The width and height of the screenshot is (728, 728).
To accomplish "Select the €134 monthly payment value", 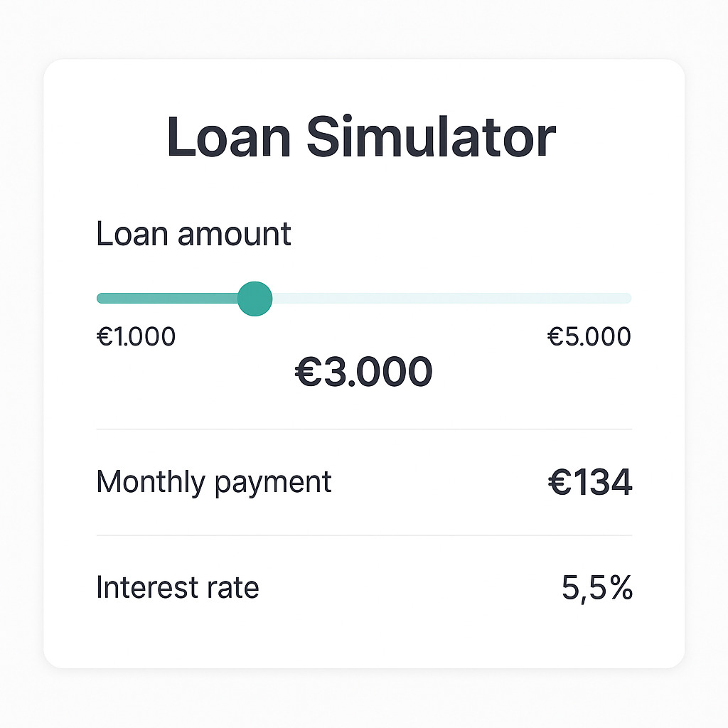I will (589, 483).
